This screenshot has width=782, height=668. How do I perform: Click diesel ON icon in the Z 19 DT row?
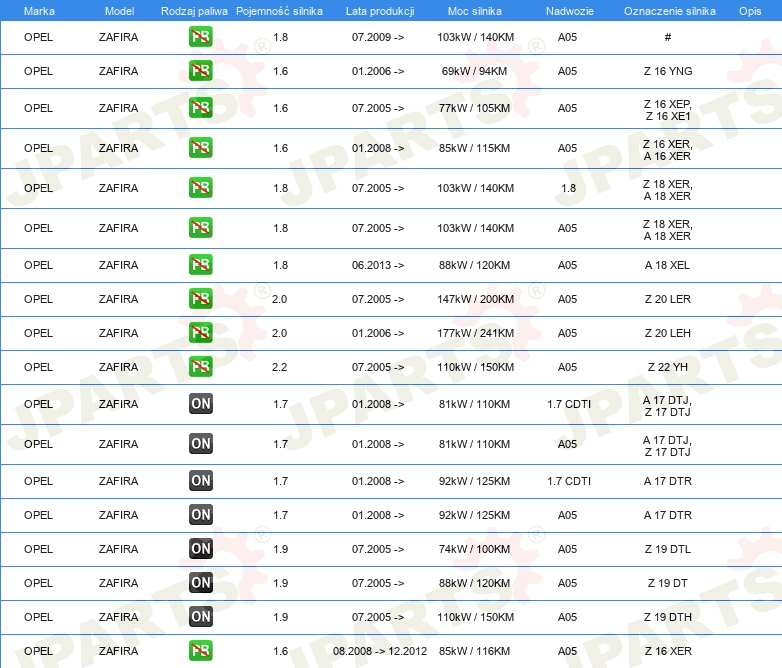click(200, 582)
